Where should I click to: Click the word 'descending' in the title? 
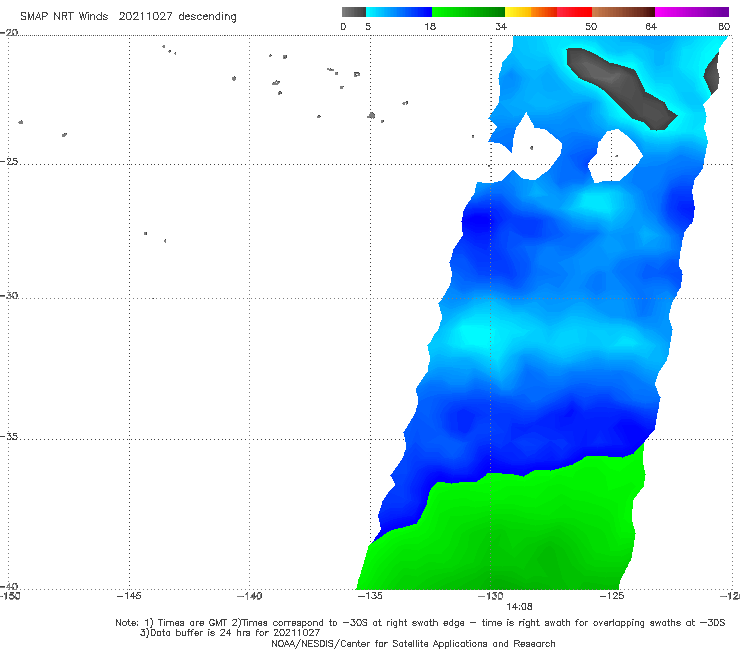coord(207,17)
